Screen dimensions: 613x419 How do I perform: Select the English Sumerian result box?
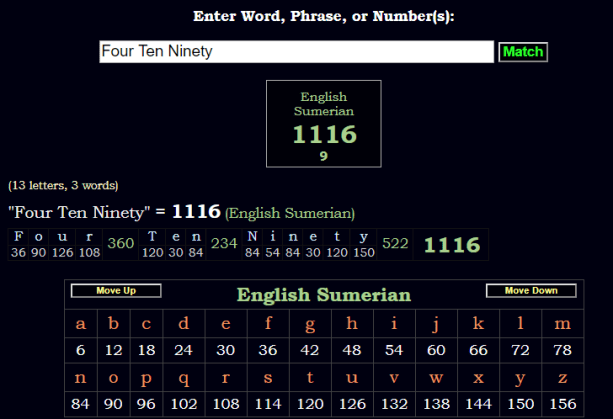coord(323,123)
